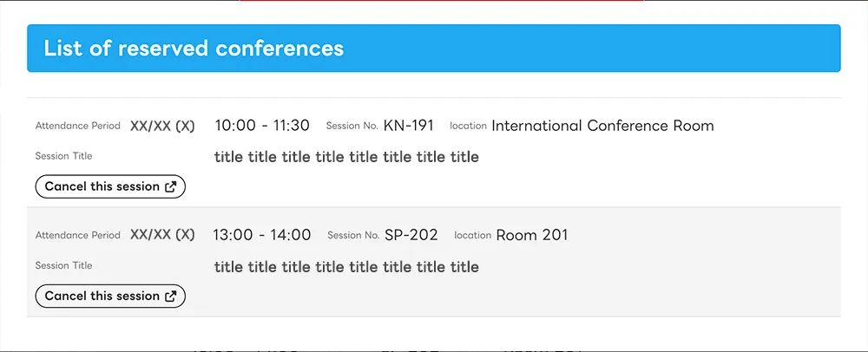Click the 'location' label beside International Conference Room
Viewport: 868px width, 352px height.
point(468,126)
